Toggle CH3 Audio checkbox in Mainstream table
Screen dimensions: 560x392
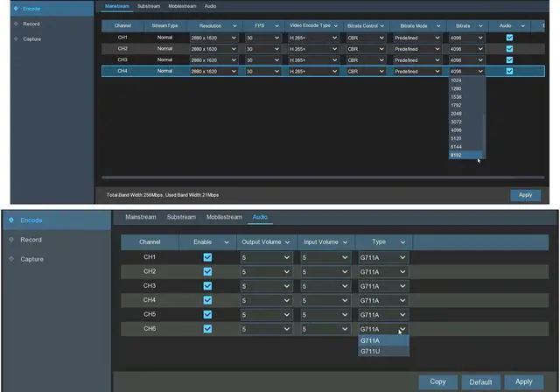(509, 59)
